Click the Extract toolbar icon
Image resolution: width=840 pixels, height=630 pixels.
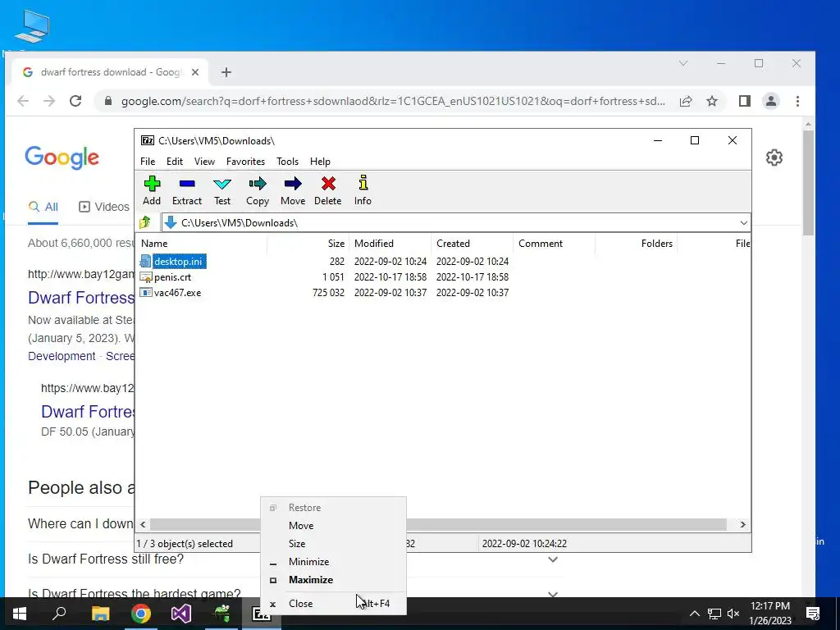pos(187,184)
